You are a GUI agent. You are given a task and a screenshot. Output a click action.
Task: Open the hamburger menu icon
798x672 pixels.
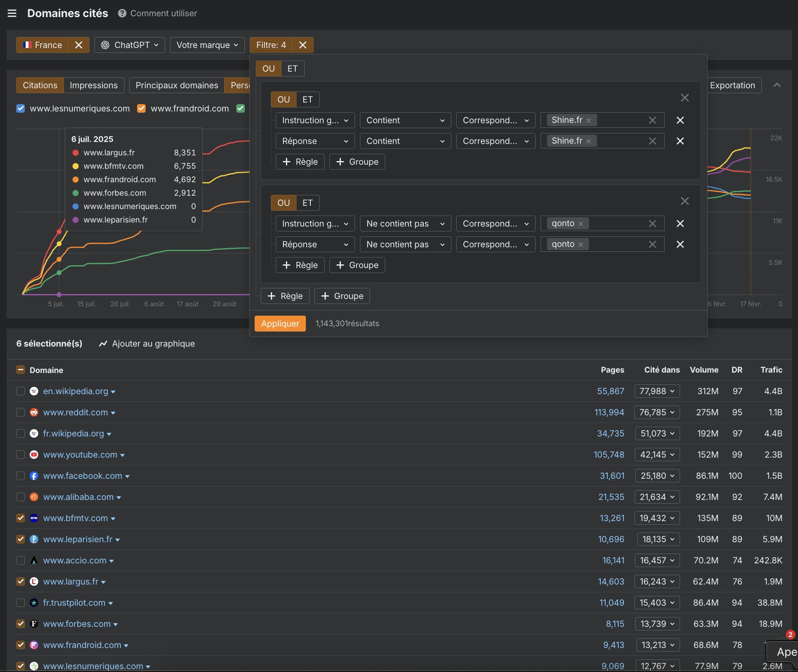click(12, 13)
